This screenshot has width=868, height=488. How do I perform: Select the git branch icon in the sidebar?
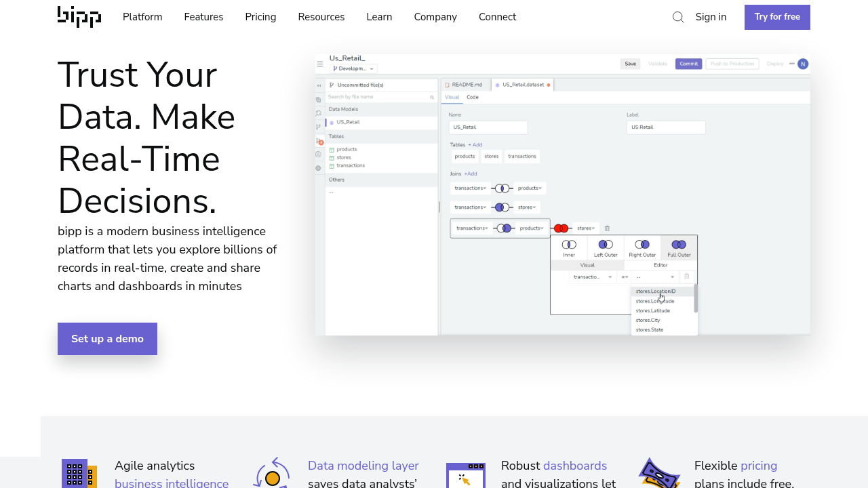(319, 127)
